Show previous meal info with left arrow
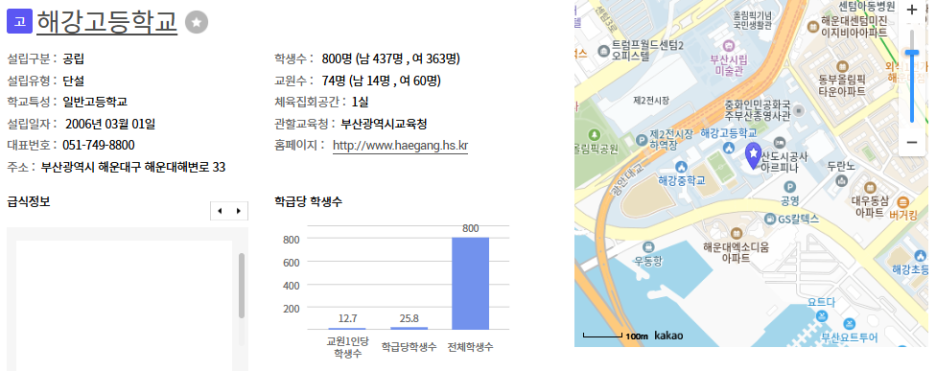 [220, 211]
